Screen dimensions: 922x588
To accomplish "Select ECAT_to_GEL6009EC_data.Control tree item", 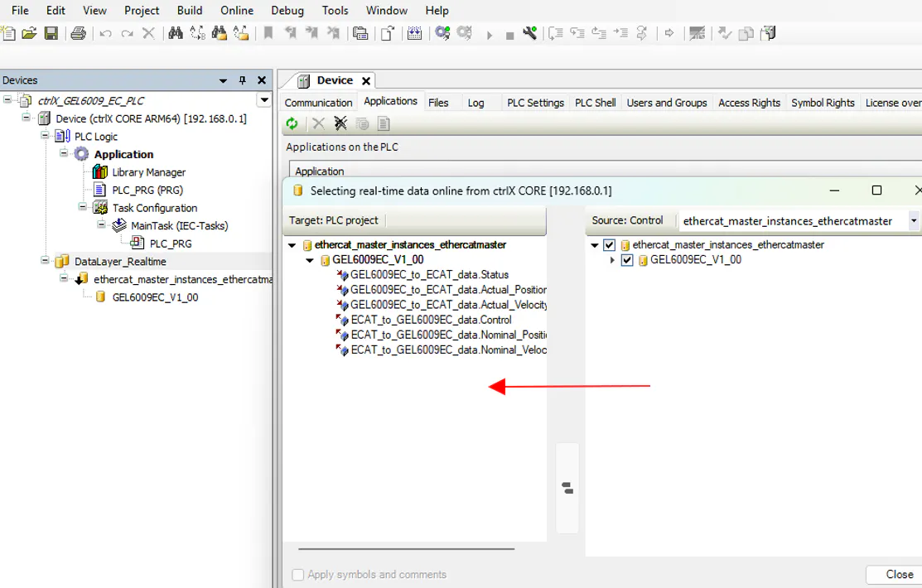I will [431, 320].
